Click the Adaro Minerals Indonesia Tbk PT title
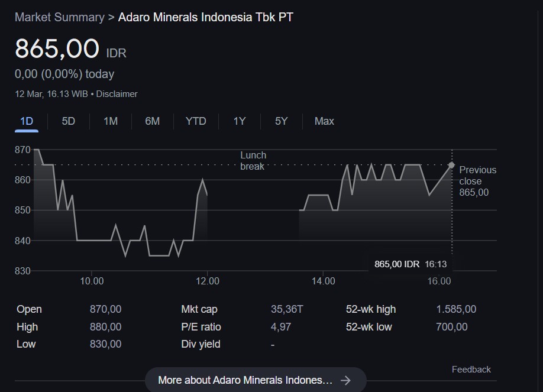This screenshot has width=543, height=392. pyautogui.click(x=205, y=17)
